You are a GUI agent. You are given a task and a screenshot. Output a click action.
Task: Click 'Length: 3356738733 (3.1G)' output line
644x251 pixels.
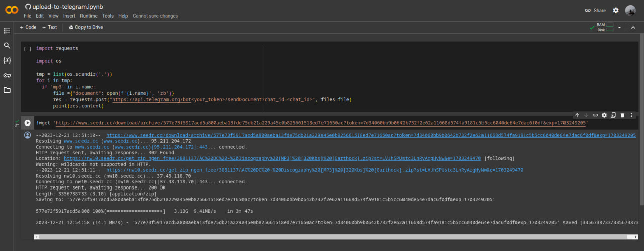click(x=96, y=194)
